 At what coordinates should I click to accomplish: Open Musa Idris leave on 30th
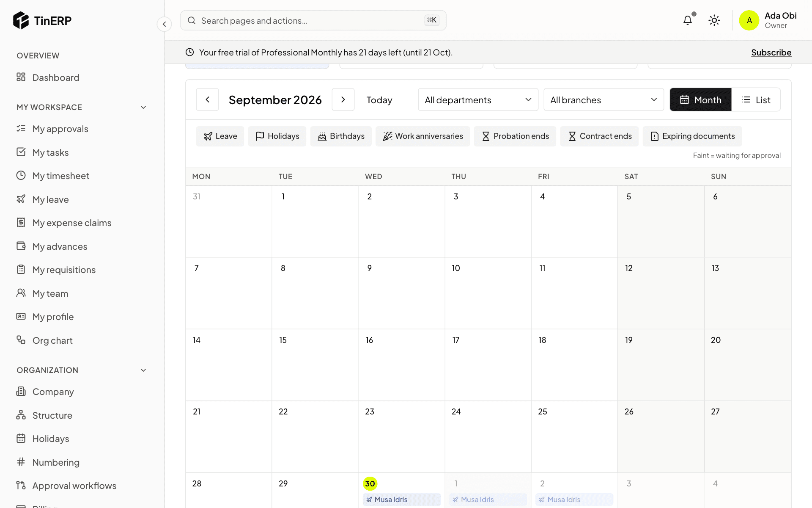click(x=402, y=500)
